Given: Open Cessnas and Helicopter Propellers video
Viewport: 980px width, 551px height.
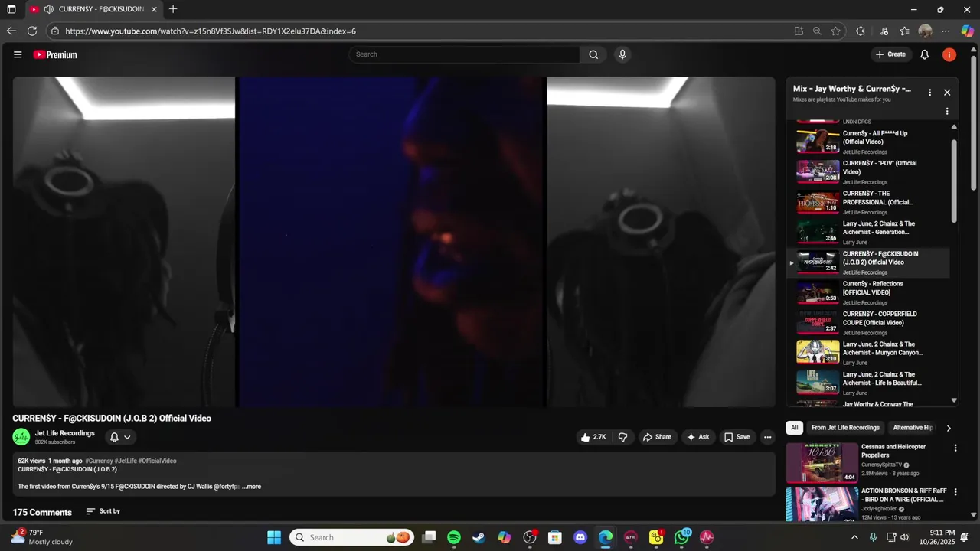Looking at the screenshot, I should click(893, 451).
